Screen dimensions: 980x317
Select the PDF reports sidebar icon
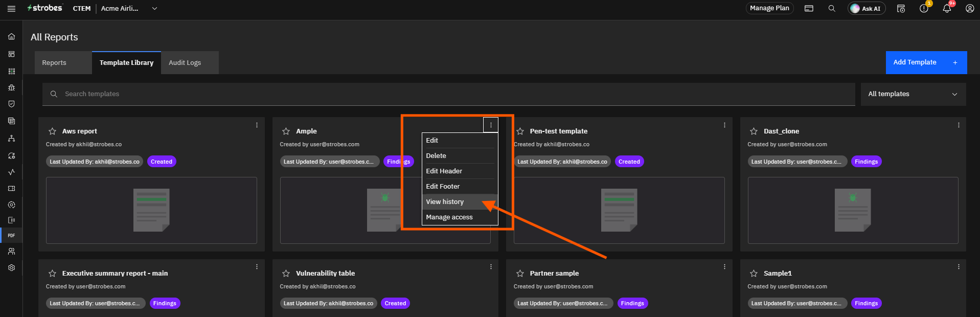coord(11,236)
